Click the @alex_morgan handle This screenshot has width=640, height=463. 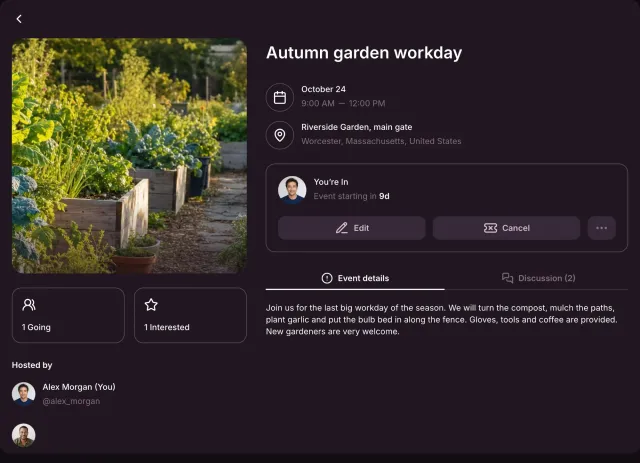coord(71,401)
